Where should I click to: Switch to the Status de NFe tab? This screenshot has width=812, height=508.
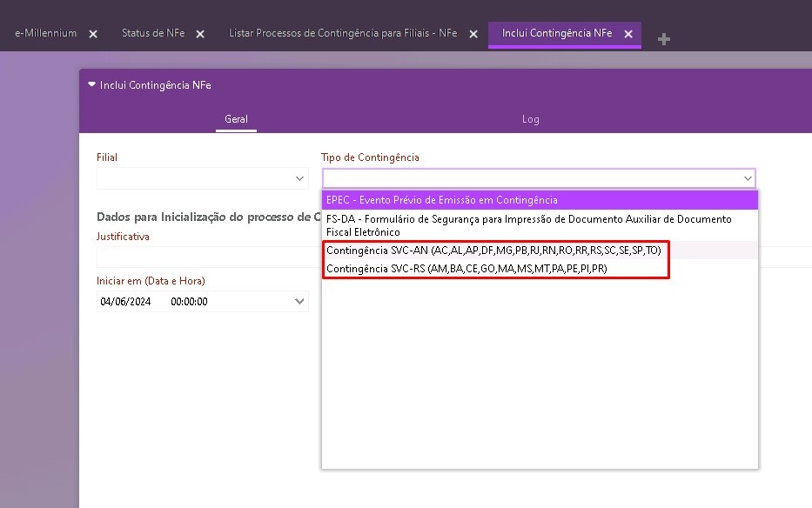coord(153,33)
